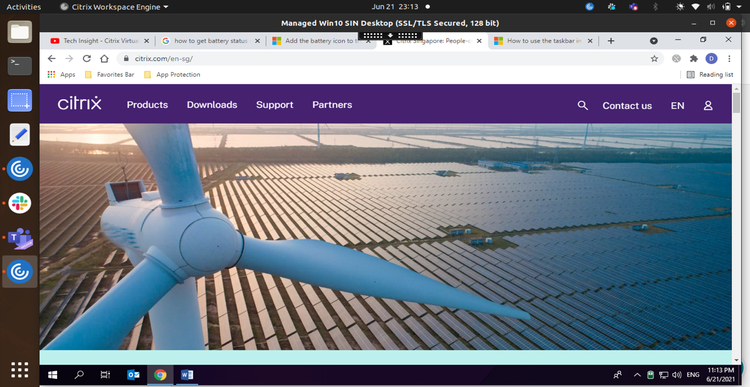750x387 pixels.
Task: Go to the Citrix logo homepage
Action: tap(79, 104)
